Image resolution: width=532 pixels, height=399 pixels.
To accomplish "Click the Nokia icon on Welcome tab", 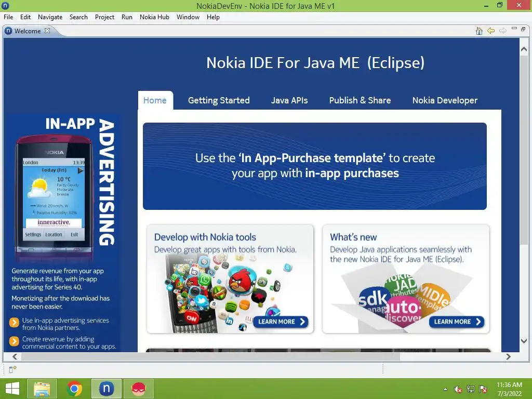I will [x=8, y=31].
